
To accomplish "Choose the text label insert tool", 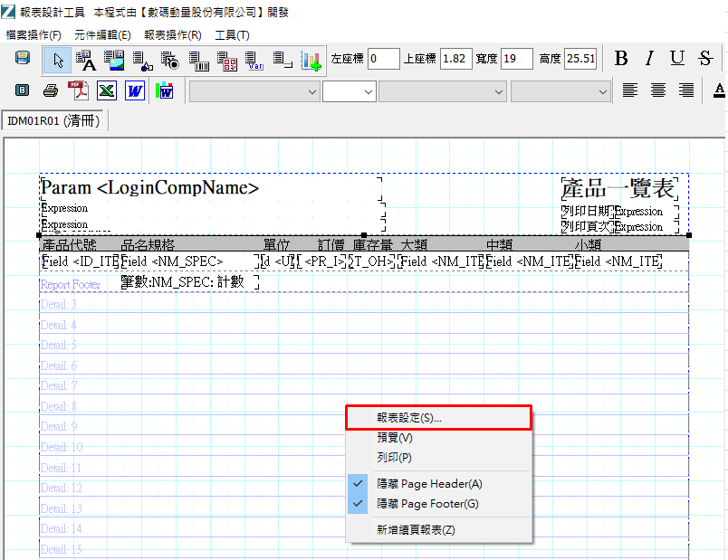I will [86, 61].
